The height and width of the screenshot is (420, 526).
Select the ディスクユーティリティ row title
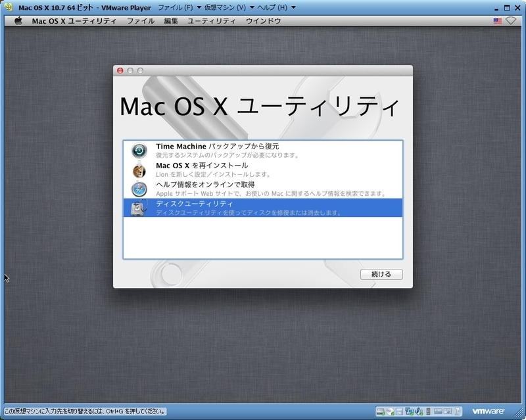tap(194, 204)
